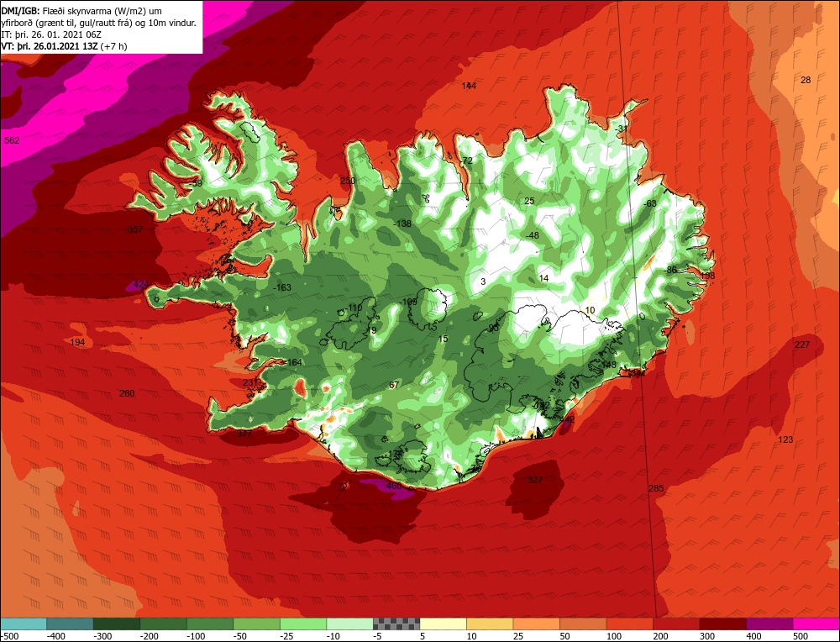Select the green legend swatch between -200 and -100

(x=163, y=624)
